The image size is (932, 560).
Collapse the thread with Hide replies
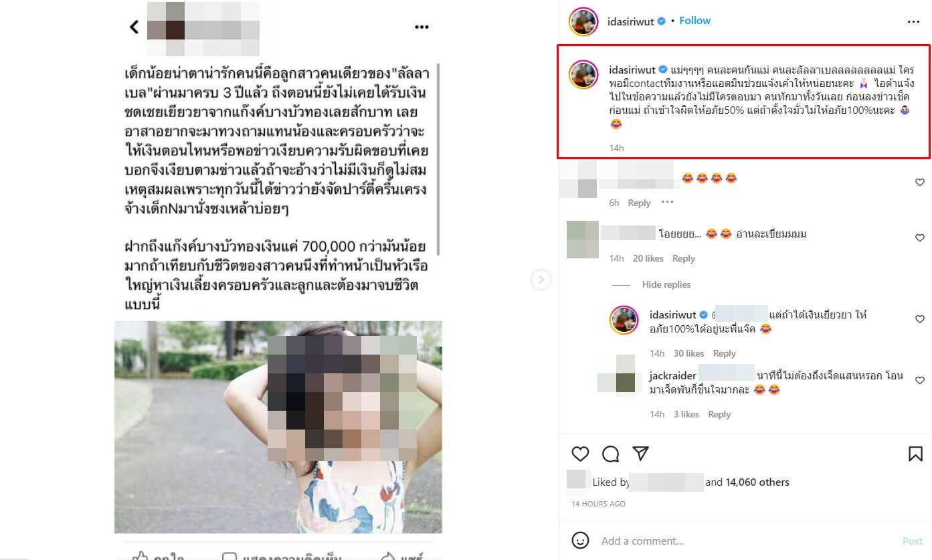(666, 284)
